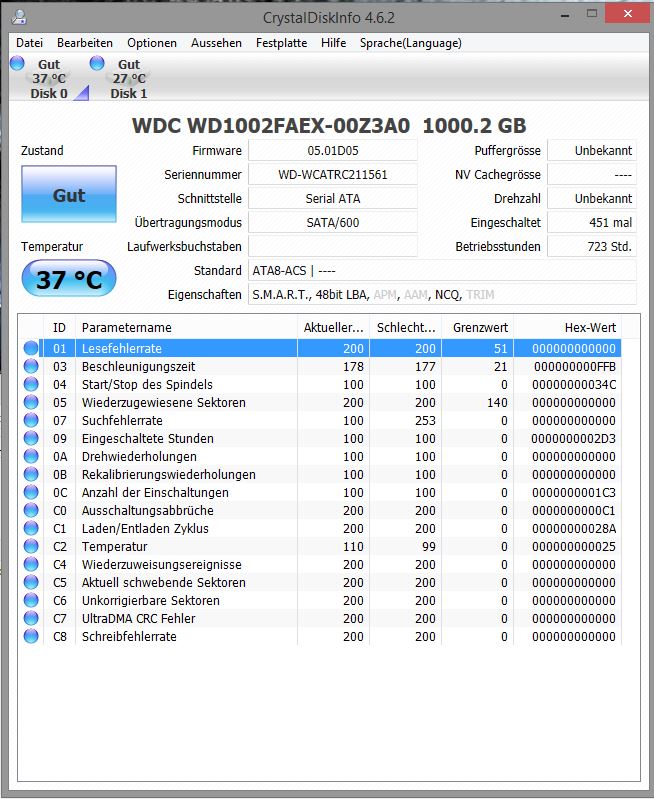The width and height of the screenshot is (654, 799).
Task: Open the Bearbeiten menu
Action: click(x=85, y=43)
